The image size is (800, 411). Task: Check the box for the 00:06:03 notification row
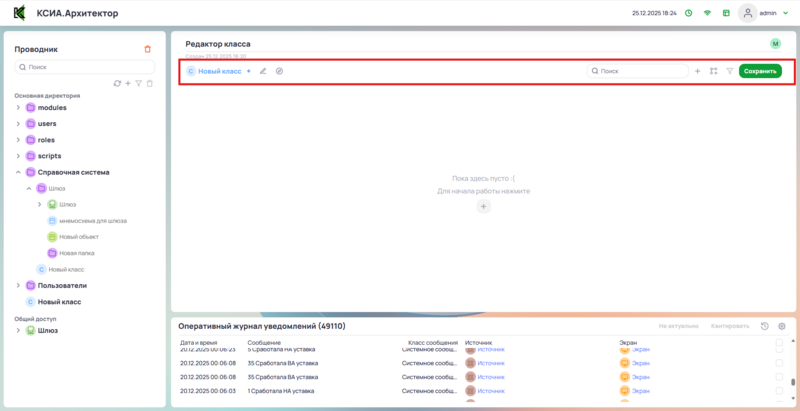click(x=779, y=392)
